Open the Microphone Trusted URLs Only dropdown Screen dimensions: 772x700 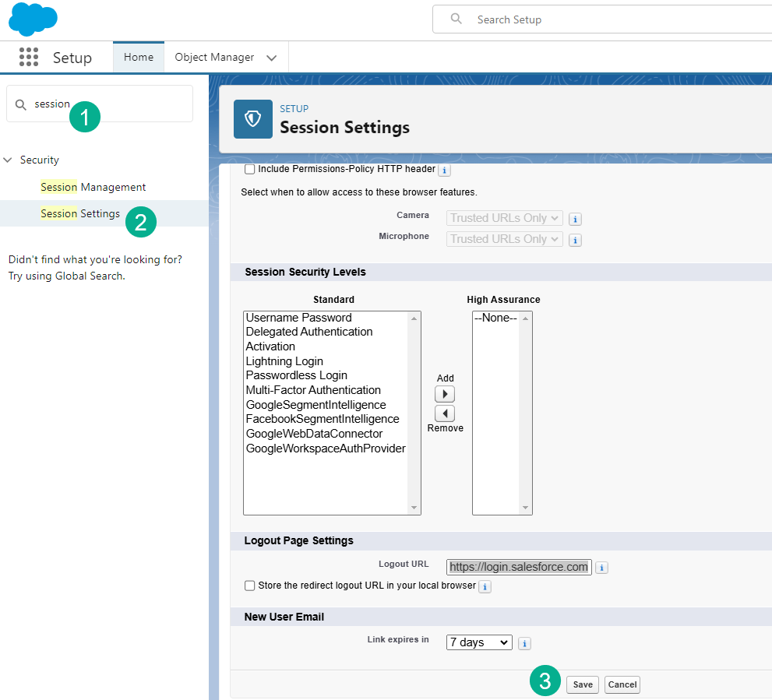click(x=504, y=239)
